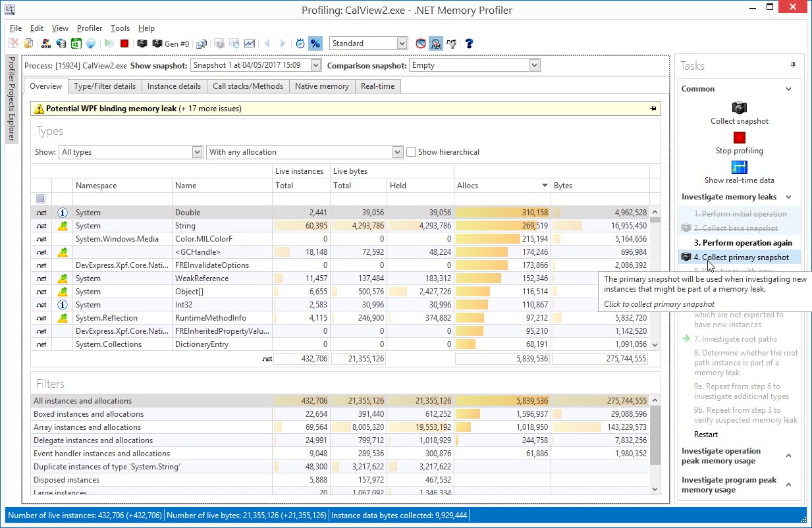This screenshot has width=812, height=528.
Task: Switch to the Call stacks/Methods tab
Action: click(248, 86)
